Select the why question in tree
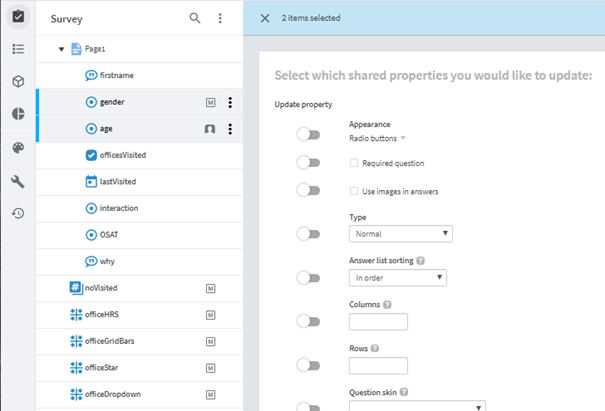 click(x=139, y=262)
